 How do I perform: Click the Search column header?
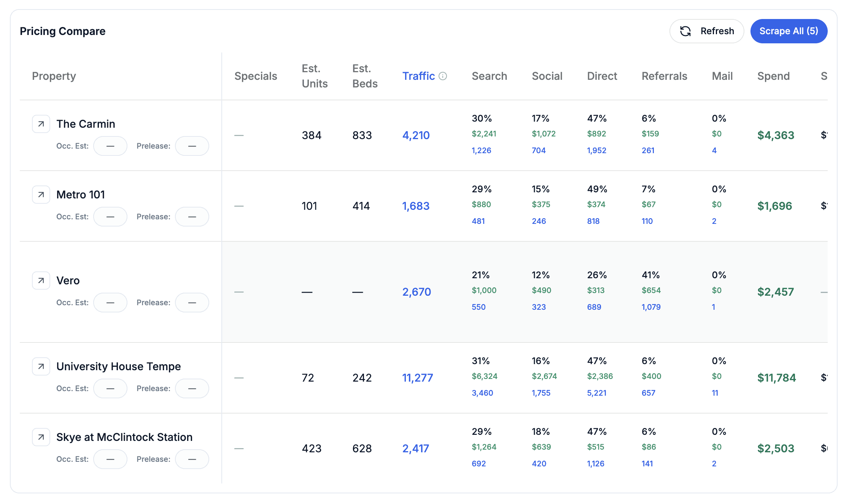[489, 76]
